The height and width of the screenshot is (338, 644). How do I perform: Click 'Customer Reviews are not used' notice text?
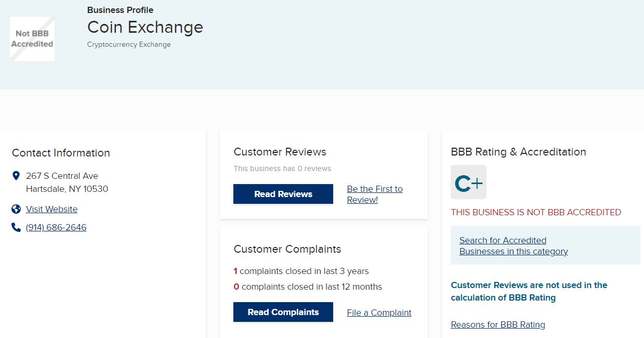tap(529, 291)
